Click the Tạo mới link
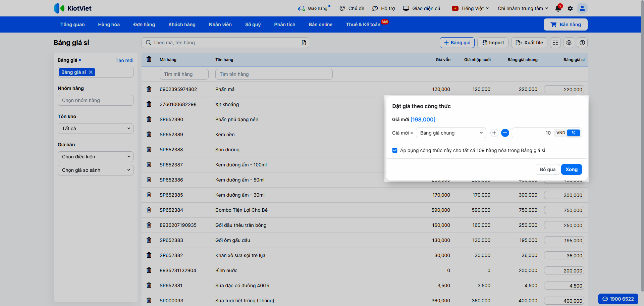Screen dimensions: 644x306 tap(124, 60)
